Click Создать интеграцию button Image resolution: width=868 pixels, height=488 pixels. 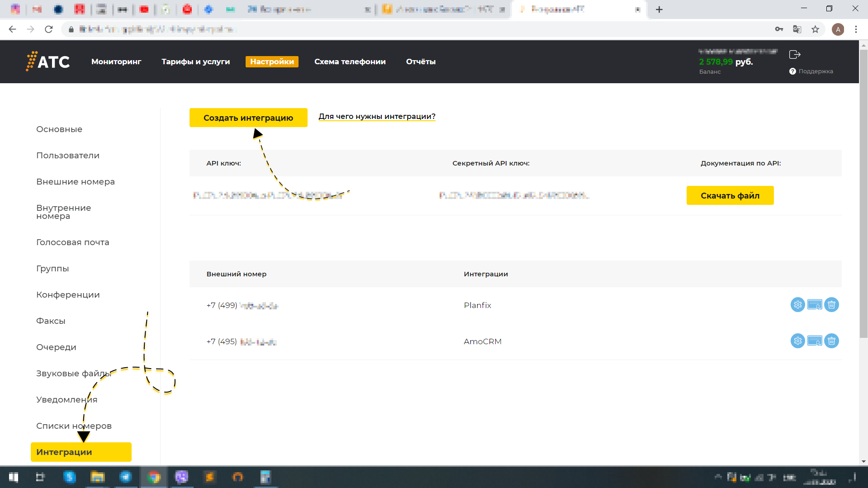[x=248, y=118]
